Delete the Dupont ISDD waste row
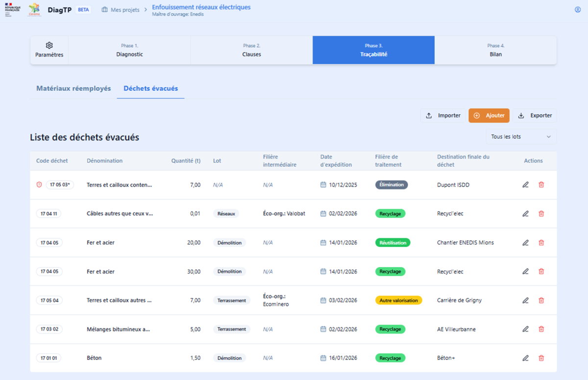 click(x=541, y=185)
